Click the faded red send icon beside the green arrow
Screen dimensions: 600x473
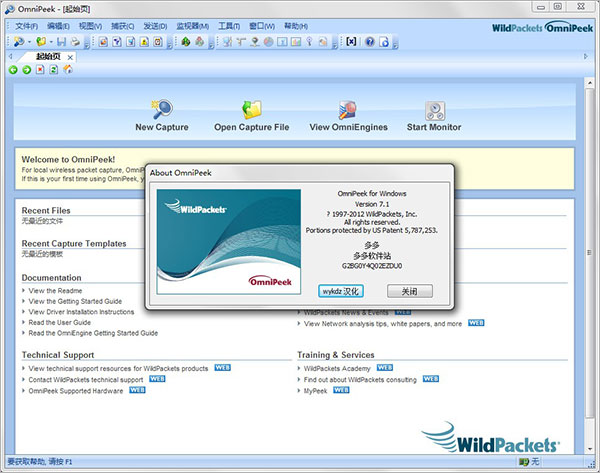tap(199, 41)
